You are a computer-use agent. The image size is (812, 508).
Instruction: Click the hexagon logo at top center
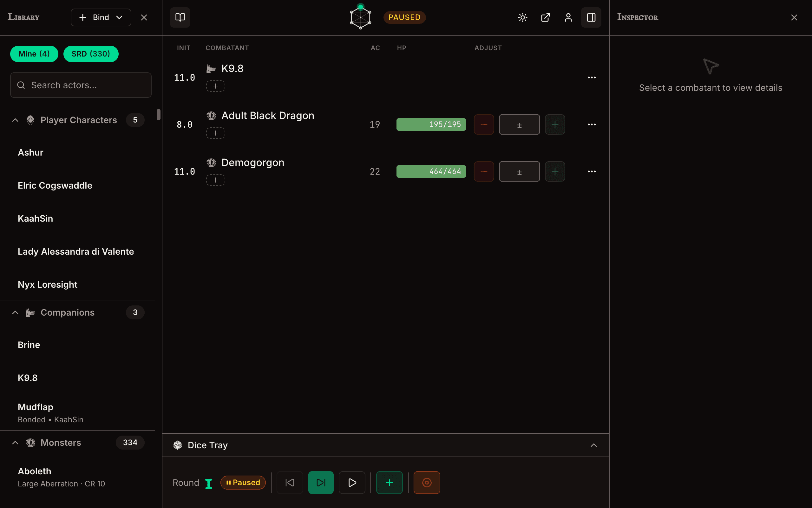360,17
